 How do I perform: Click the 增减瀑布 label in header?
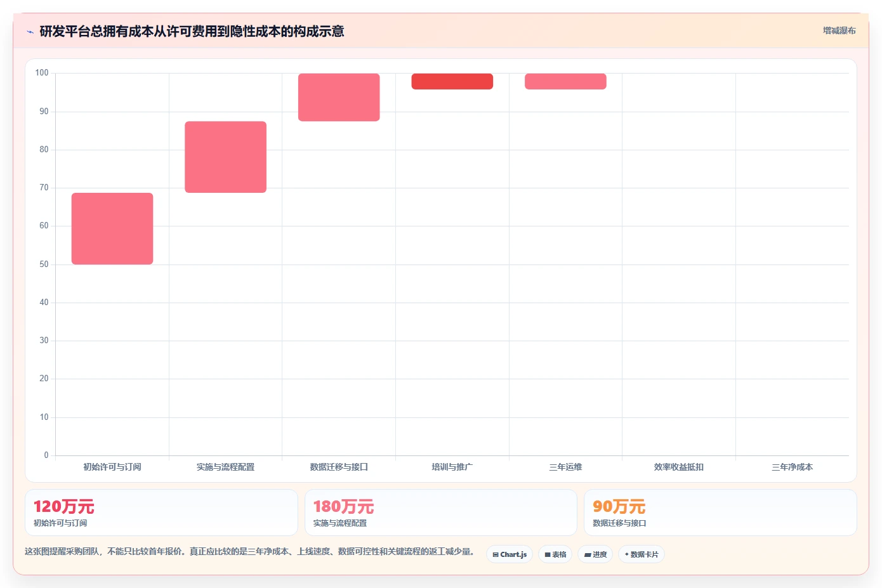tap(839, 30)
